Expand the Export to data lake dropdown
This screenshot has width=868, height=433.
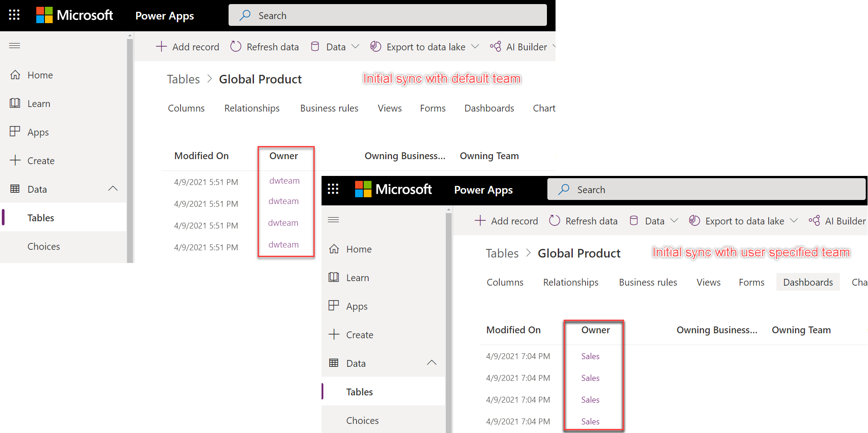click(475, 46)
